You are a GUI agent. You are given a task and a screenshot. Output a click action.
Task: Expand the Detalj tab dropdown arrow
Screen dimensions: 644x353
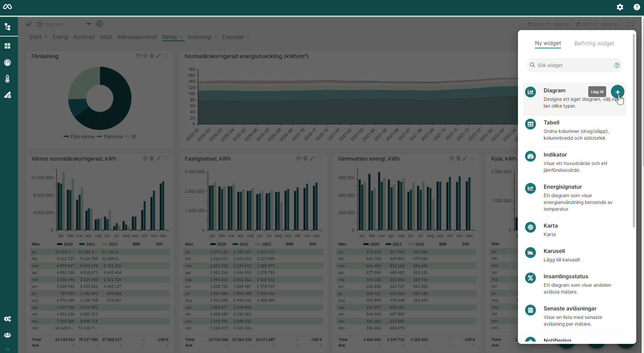[x=181, y=37]
